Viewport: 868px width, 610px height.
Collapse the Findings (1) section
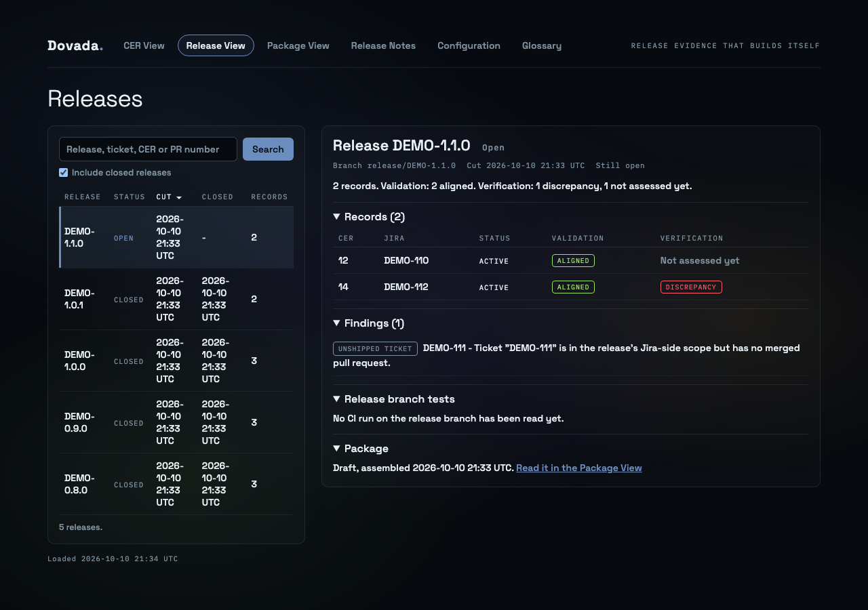coord(369,323)
